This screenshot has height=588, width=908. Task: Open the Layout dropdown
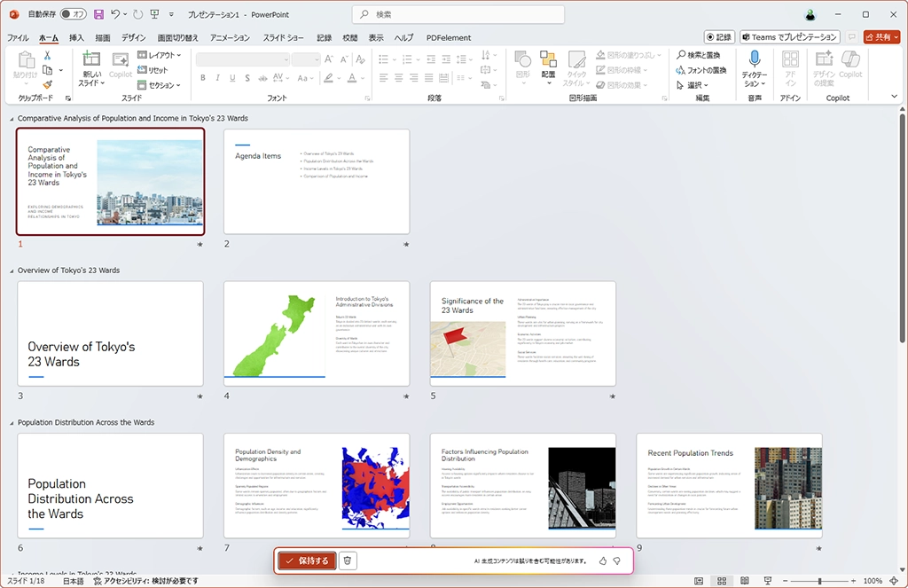160,55
